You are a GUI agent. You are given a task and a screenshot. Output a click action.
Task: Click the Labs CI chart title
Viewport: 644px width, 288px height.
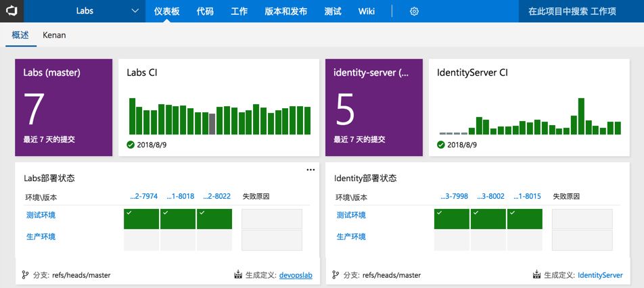click(x=141, y=73)
